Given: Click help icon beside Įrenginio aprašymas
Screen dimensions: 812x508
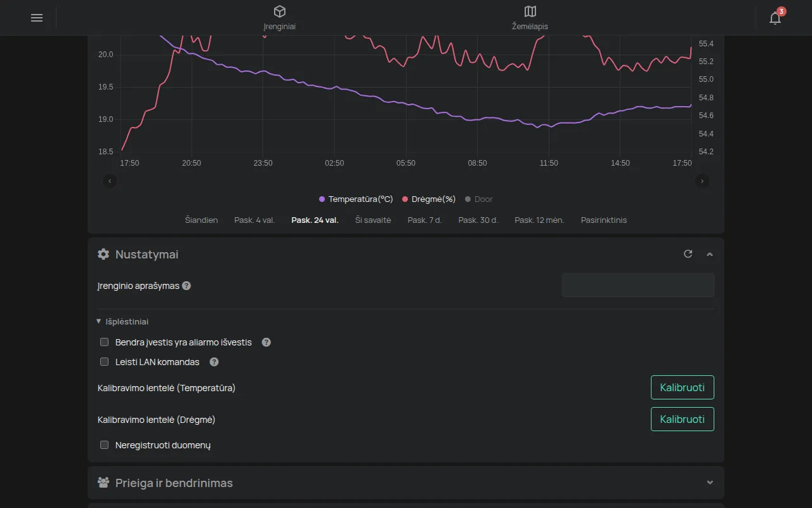Looking at the screenshot, I should (x=187, y=286).
